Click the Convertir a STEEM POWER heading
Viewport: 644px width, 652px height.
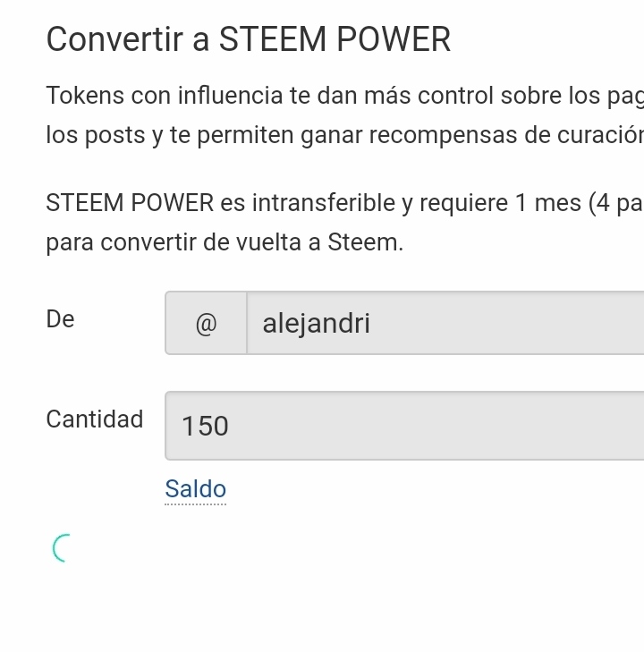pyautogui.click(x=248, y=39)
